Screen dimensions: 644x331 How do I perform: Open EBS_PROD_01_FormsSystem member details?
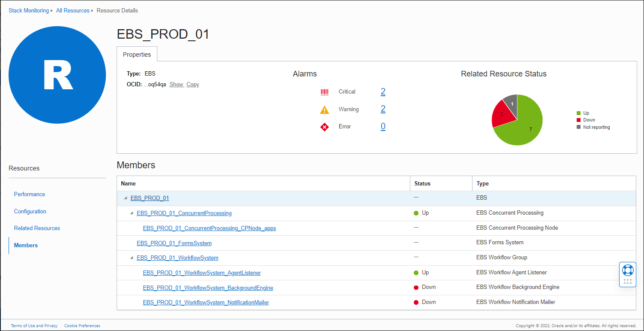[x=174, y=243]
